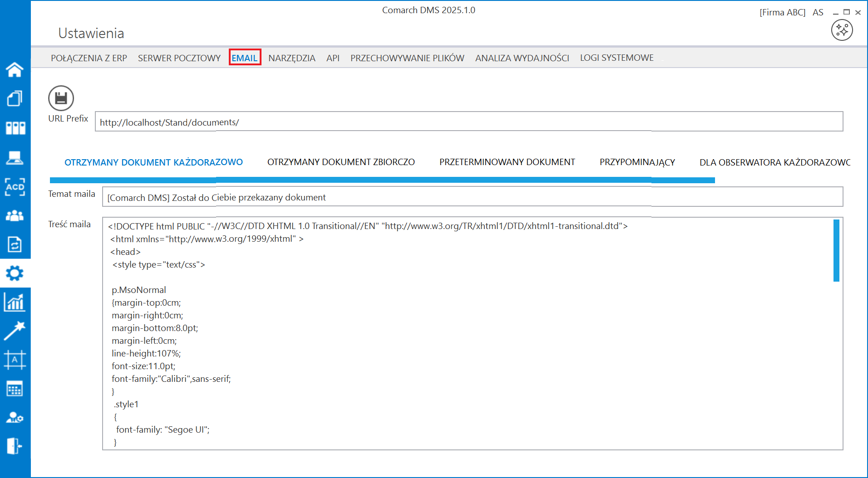Open the NARZĘDZIA tab

coord(292,58)
